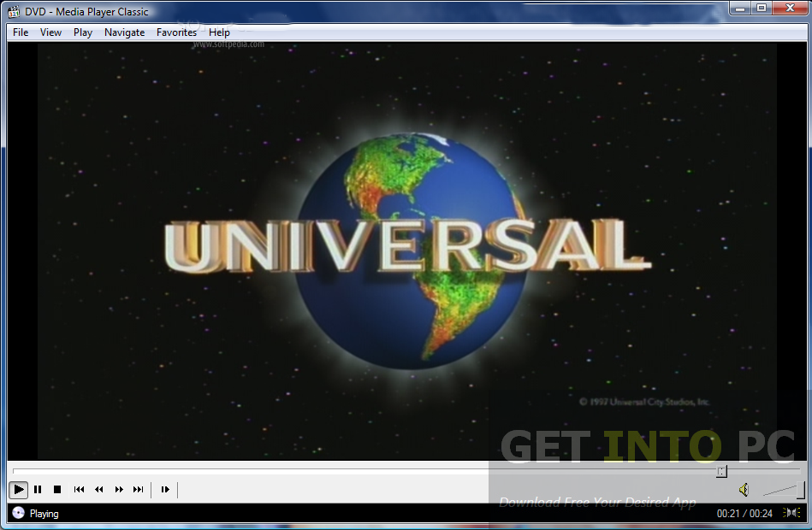
Task: Click the Play button
Action: (x=18, y=490)
